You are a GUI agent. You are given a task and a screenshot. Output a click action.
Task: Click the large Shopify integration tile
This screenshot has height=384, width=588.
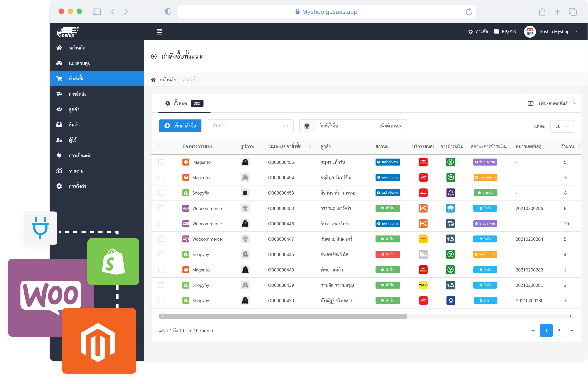tap(113, 262)
